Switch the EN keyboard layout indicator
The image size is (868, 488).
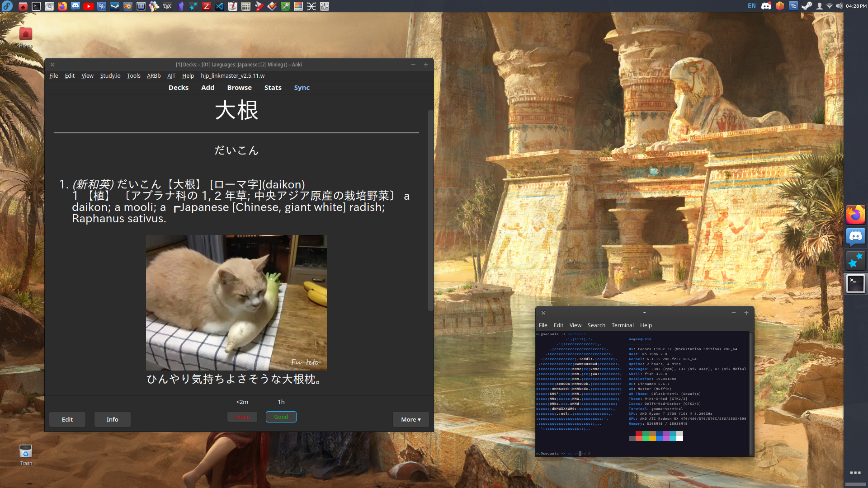click(x=751, y=6)
